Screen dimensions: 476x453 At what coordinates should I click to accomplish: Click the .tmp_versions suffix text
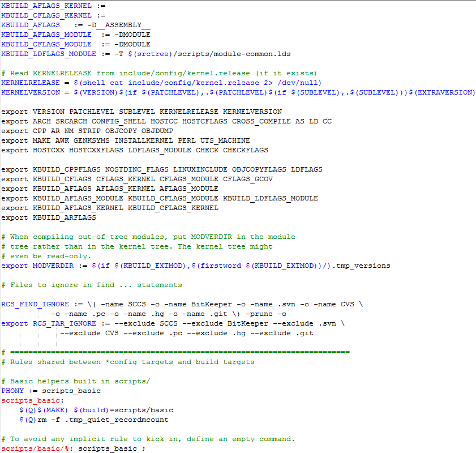tap(361, 266)
